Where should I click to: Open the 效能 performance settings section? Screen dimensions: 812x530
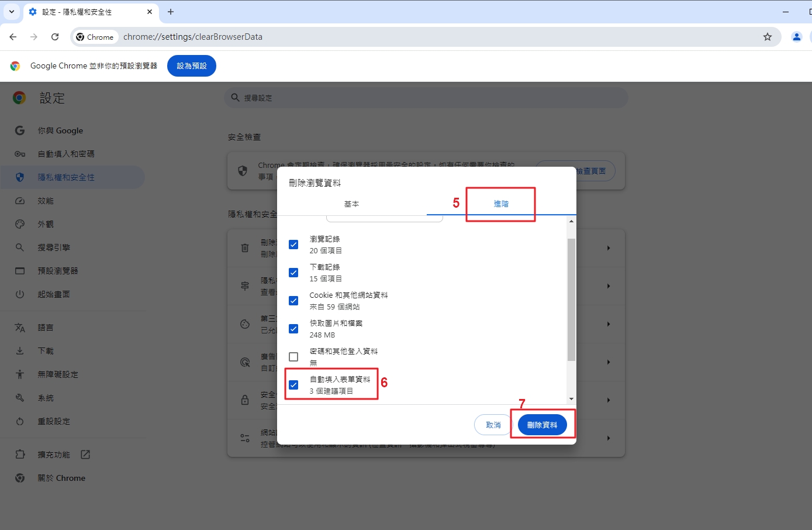click(46, 201)
